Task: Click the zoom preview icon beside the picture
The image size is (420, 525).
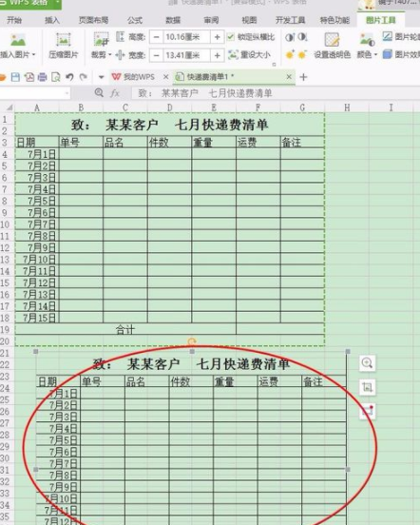Action: (x=367, y=363)
